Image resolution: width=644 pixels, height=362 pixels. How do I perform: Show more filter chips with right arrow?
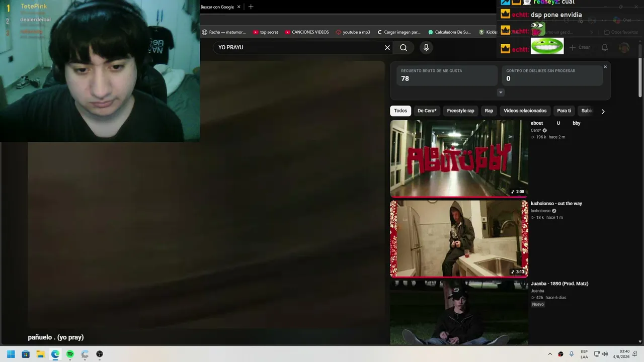[603, 112]
